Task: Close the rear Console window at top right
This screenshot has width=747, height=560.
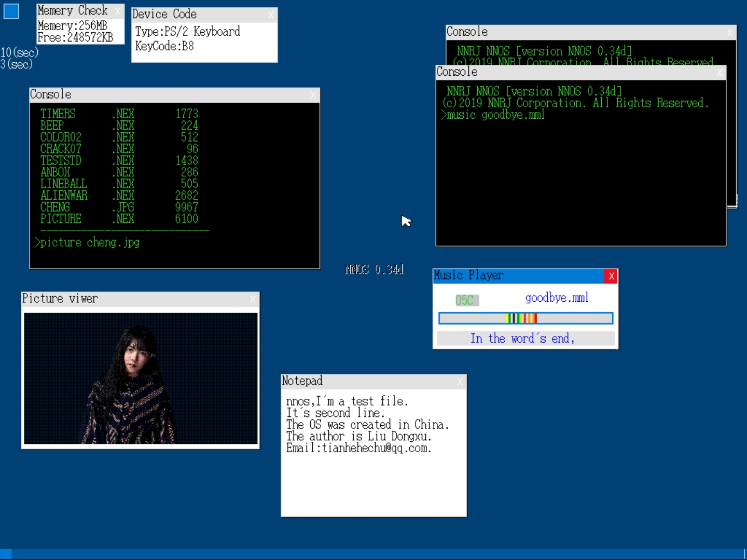Action: click(x=730, y=33)
